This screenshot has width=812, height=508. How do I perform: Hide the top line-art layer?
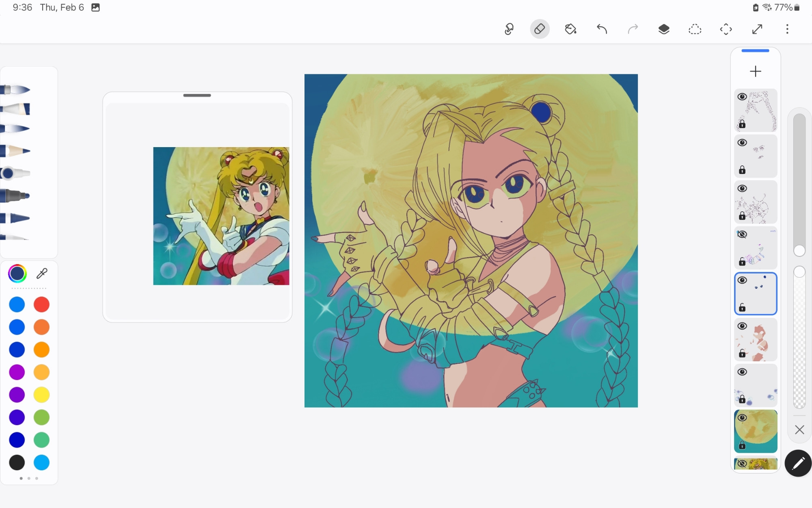coord(742,97)
